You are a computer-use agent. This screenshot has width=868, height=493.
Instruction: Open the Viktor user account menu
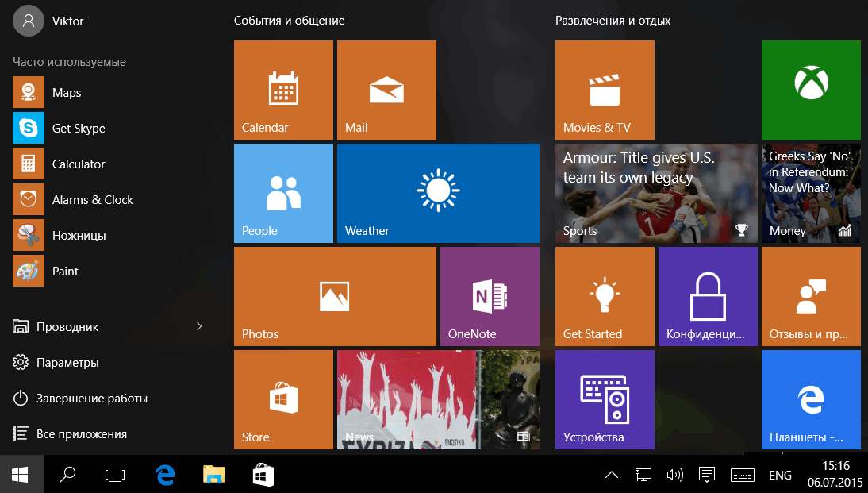pyautogui.click(x=48, y=21)
